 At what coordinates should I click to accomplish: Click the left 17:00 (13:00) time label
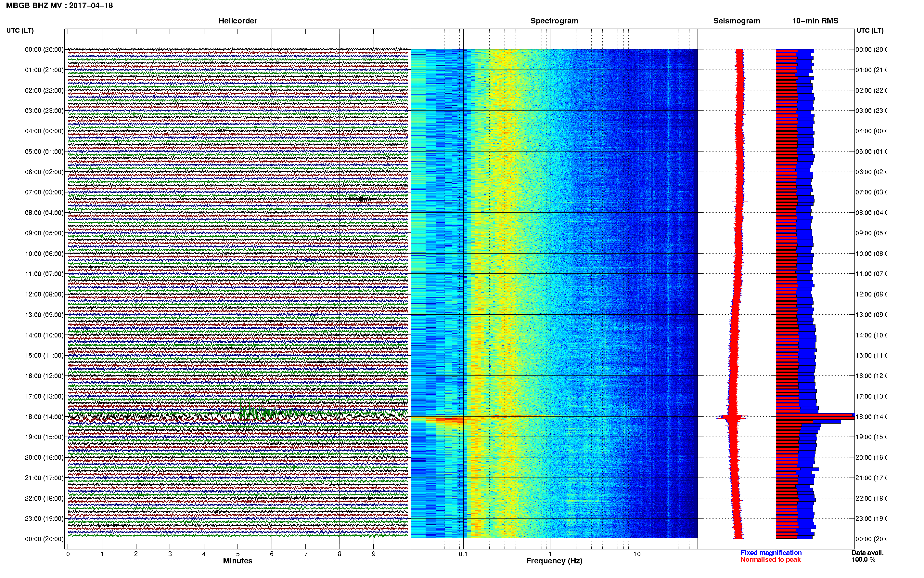click(x=44, y=396)
